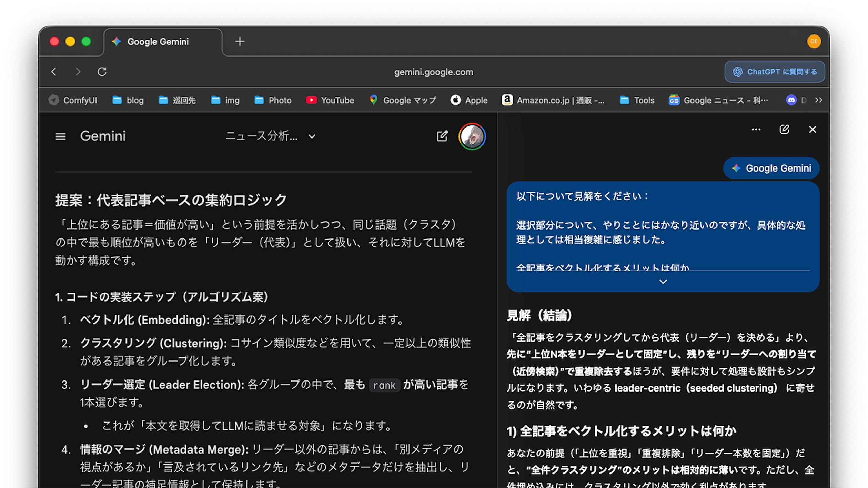Click the ChatGPT に質問する button
Screen dimensions: 868x488
pos(774,72)
